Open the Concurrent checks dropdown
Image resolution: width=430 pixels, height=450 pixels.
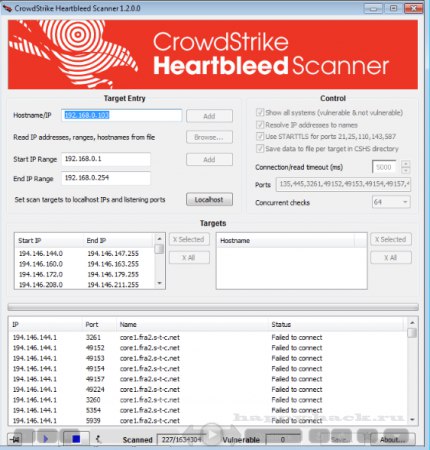(x=391, y=202)
